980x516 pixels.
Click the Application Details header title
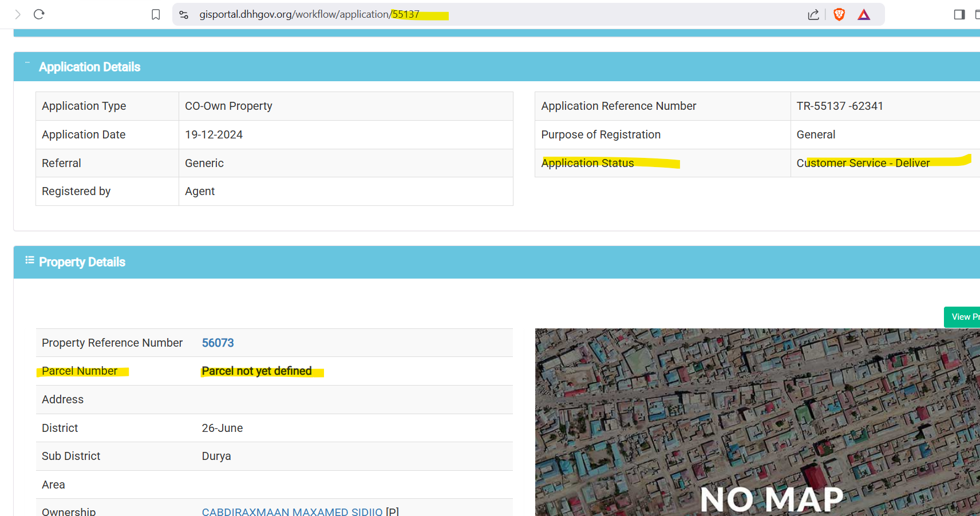tap(89, 67)
